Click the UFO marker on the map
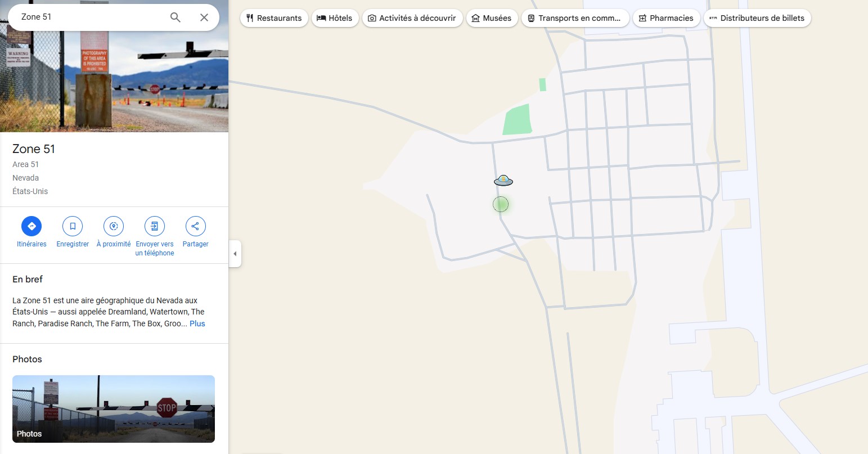This screenshot has width=868, height=454. pyautogui.click(x=503, y=181)
